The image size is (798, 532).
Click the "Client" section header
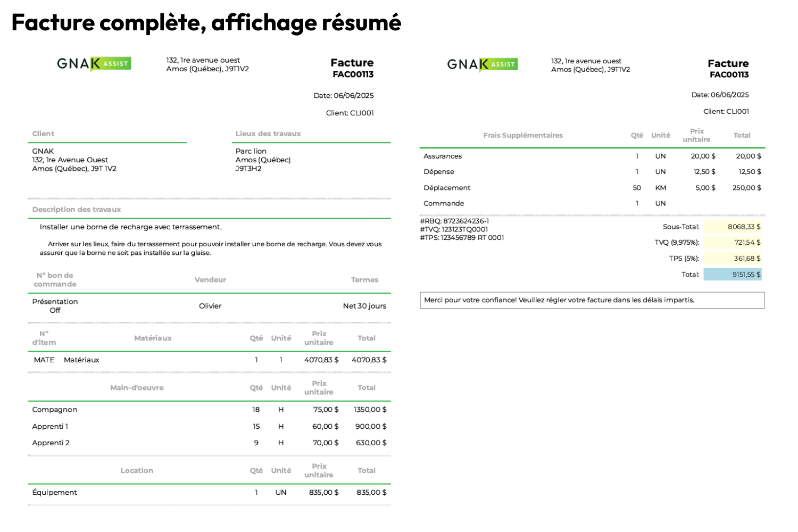(x=43, y=134)
